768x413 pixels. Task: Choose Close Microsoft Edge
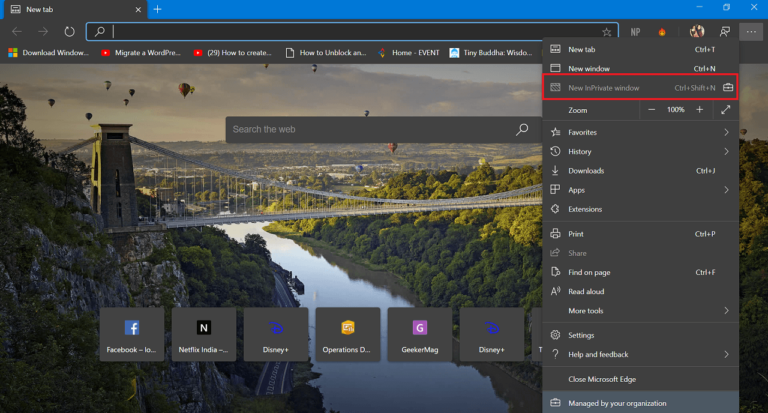(640, 379)
